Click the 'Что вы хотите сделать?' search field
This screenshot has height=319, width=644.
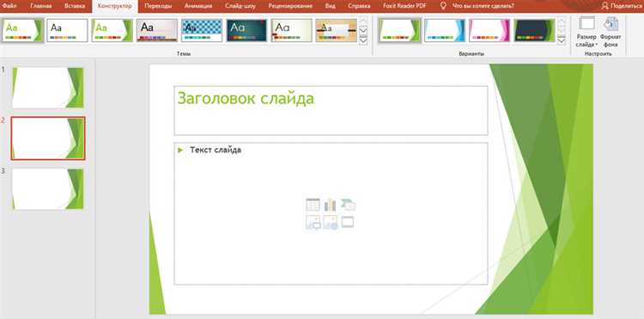(x=483, y=6)
